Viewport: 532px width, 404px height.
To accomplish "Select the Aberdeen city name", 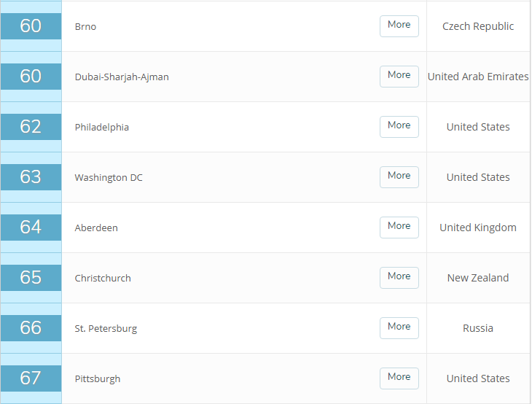I will click(96, 228).
